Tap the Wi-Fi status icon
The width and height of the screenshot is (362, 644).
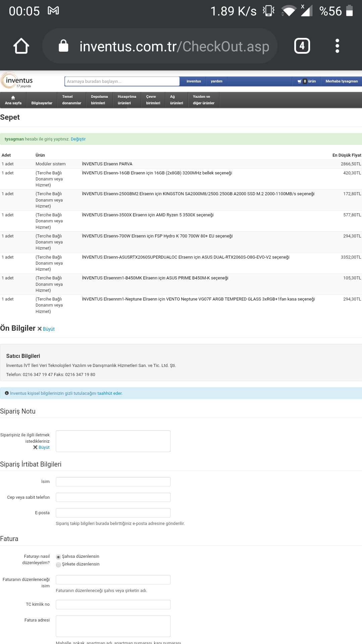pos(288,11)
